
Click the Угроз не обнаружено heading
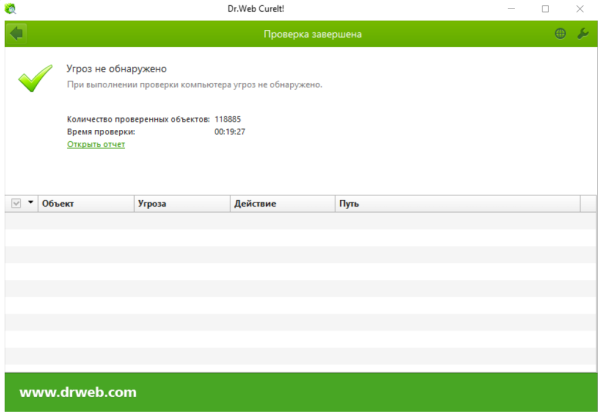(117, 69)
